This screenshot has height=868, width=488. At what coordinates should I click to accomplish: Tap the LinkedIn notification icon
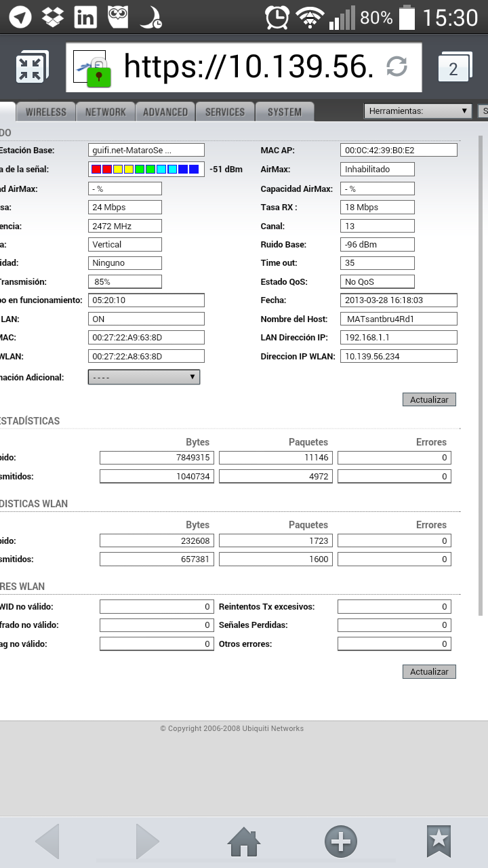[x=85, y=17]
